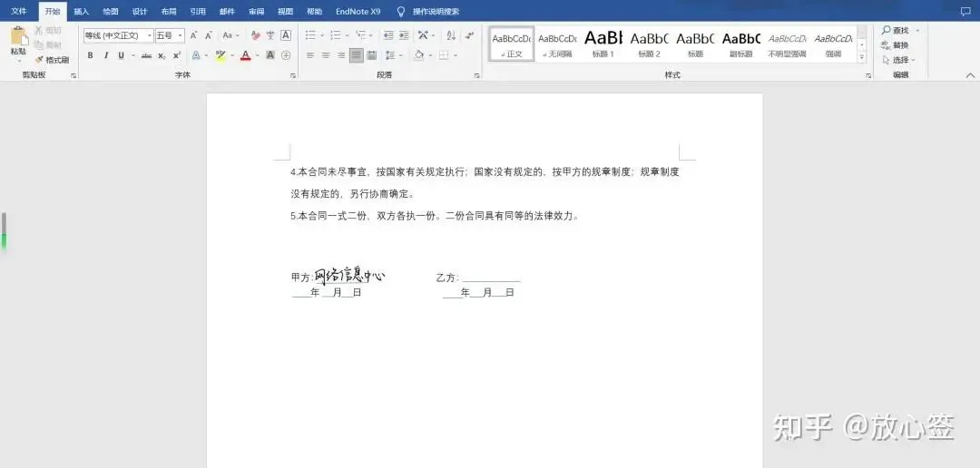Open the font size 五号 dropdown
Viewport: 980px width, 468px height.
point(181,35)
